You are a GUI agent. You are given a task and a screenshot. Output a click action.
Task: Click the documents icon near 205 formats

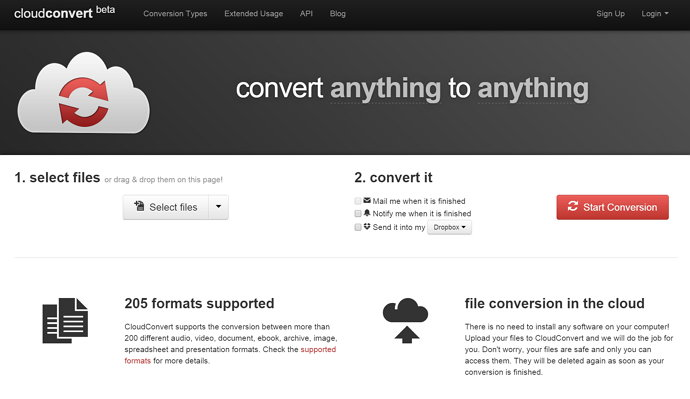(65, 321)
